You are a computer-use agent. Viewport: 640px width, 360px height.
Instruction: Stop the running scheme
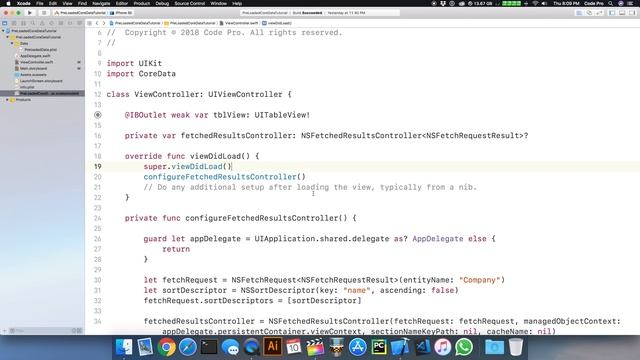pyautogui.click(x=44, y=13)
